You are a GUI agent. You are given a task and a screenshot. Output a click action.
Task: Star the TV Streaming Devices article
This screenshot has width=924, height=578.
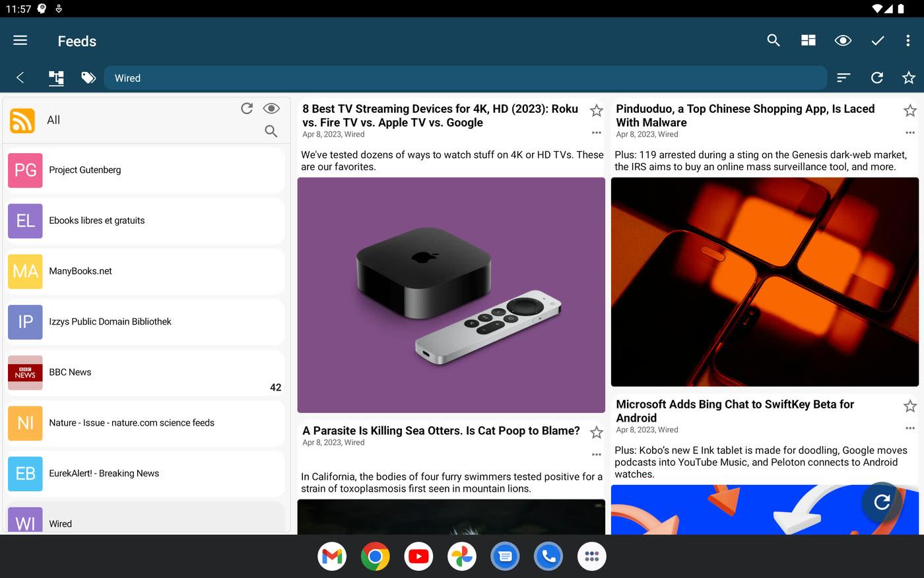tap(597, 110)
